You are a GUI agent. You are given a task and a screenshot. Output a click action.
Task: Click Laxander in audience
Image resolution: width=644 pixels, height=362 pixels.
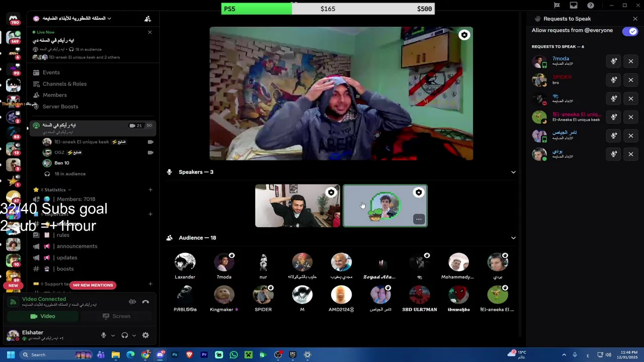(185, 266)
